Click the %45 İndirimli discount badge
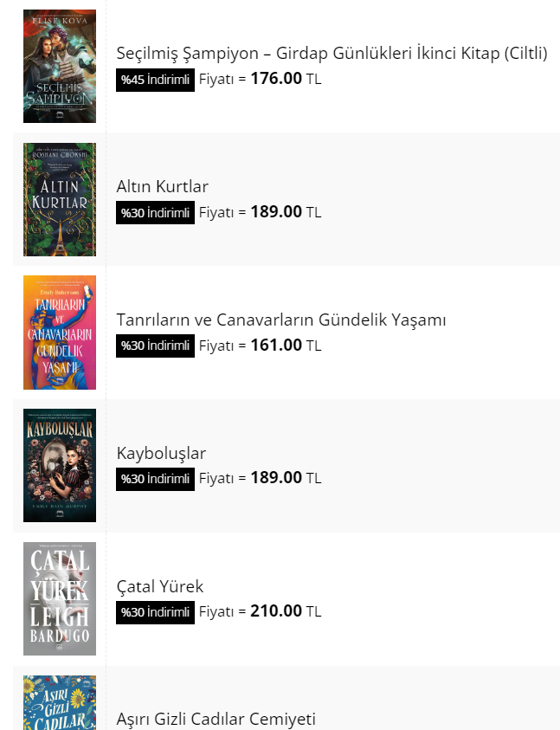560x730 pixels. pos(155,80)
